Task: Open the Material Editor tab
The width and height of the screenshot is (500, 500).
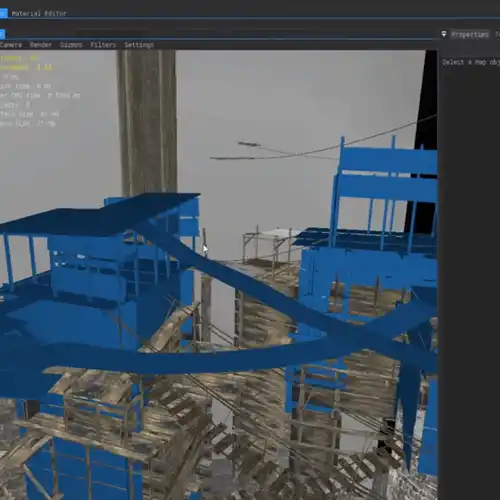Action: click(x=39, y=13)
